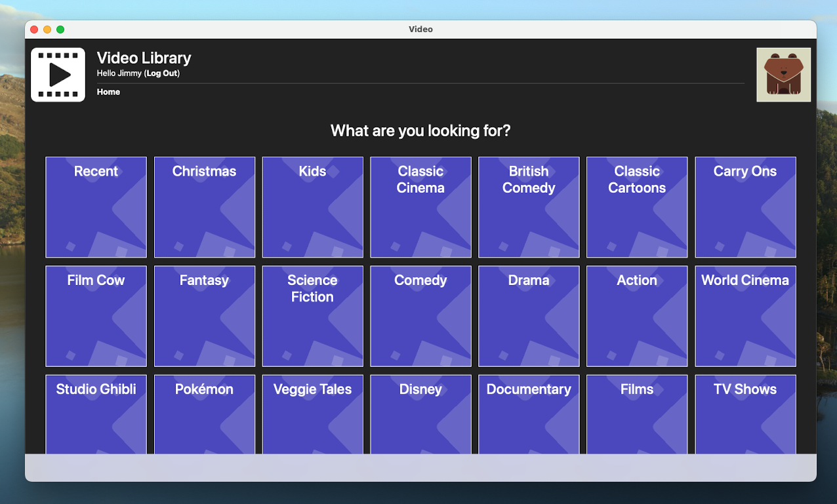837x504 pixels.
Task: Open British Comedy category
Action: pos(529,207)
